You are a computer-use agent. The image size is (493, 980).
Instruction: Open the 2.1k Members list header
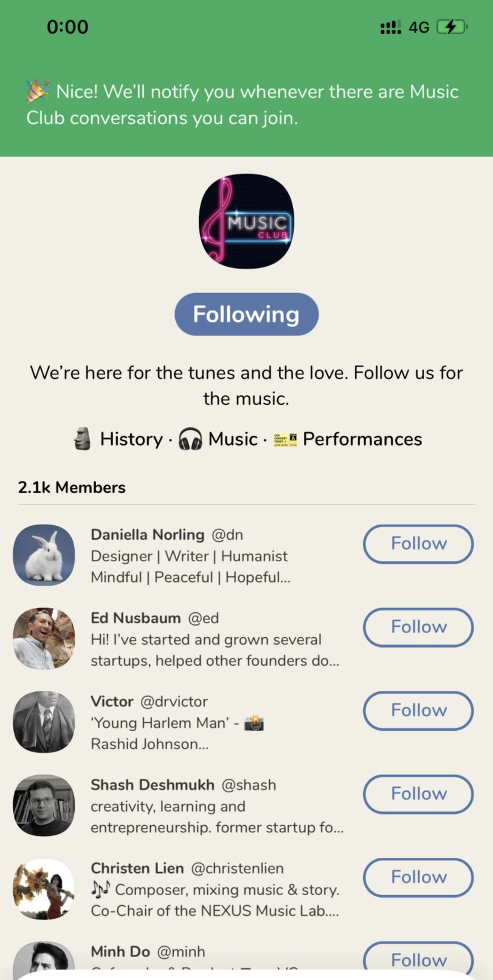point(72,487)
